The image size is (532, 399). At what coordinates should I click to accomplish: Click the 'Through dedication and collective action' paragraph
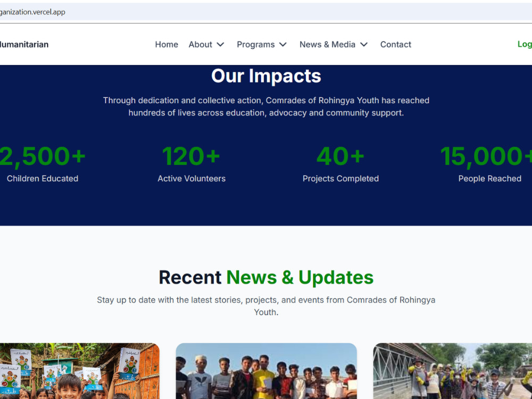pyautogui.click(x=266, y=106)
